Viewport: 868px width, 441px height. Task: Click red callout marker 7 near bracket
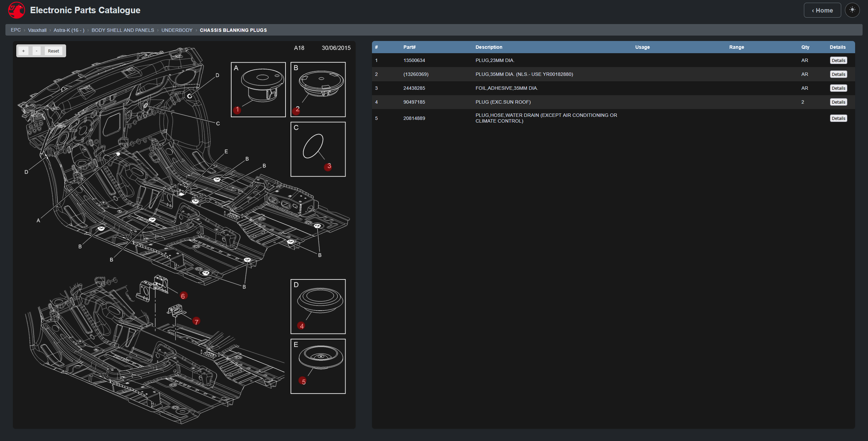tap(196, 321)
